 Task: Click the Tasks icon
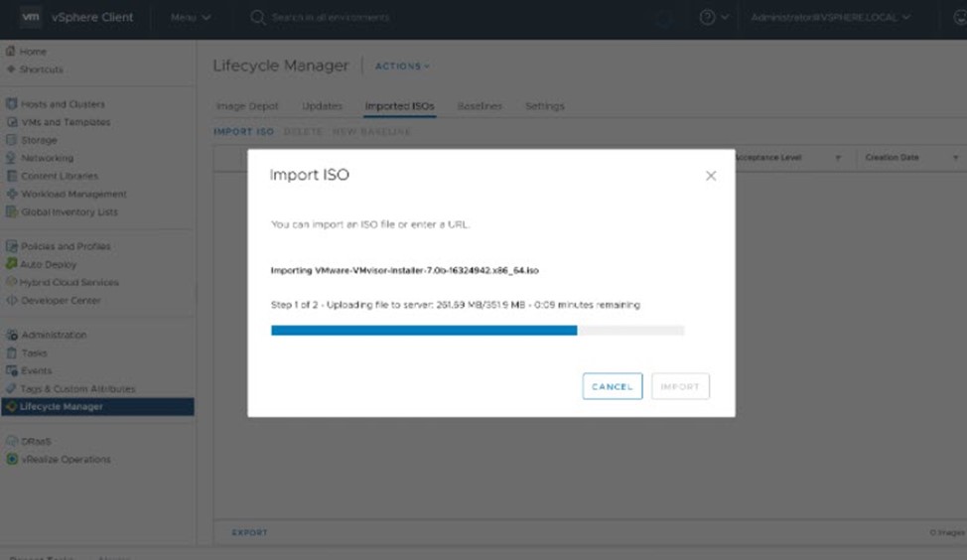click(x=11, y=352)
